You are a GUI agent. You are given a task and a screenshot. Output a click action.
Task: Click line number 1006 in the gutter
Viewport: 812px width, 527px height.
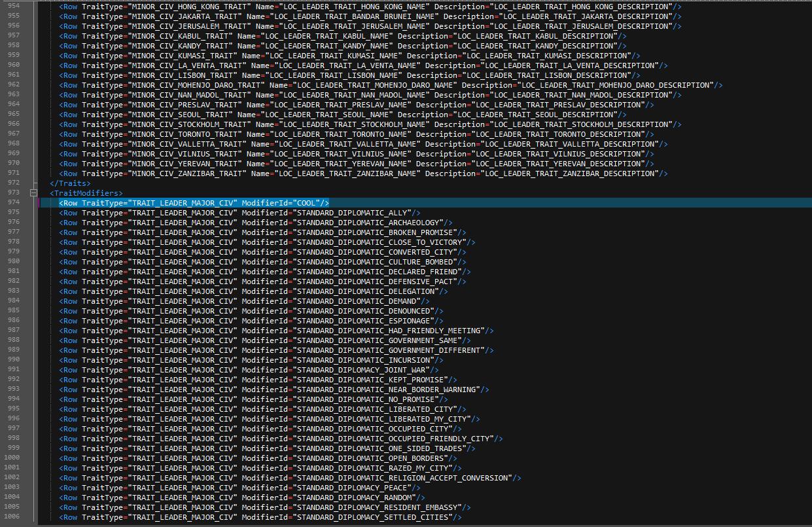point(11,517)
